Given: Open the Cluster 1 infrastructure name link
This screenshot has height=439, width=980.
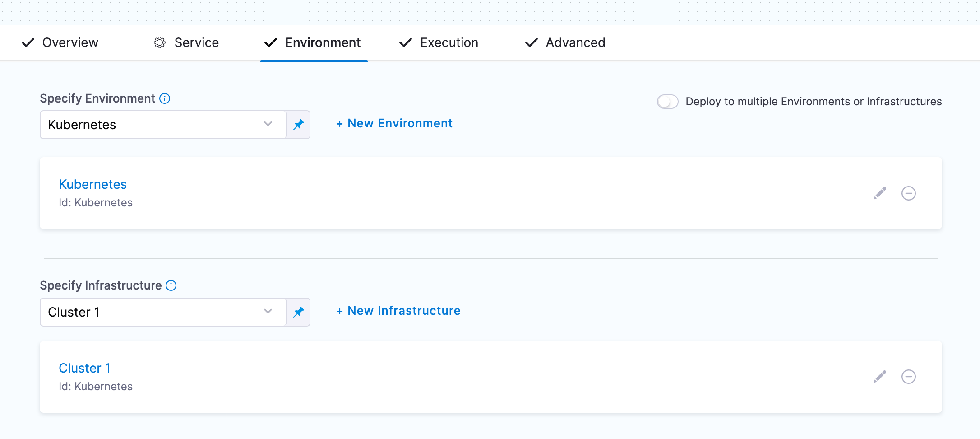Looking at the screenshot, I should coord(84,368).
